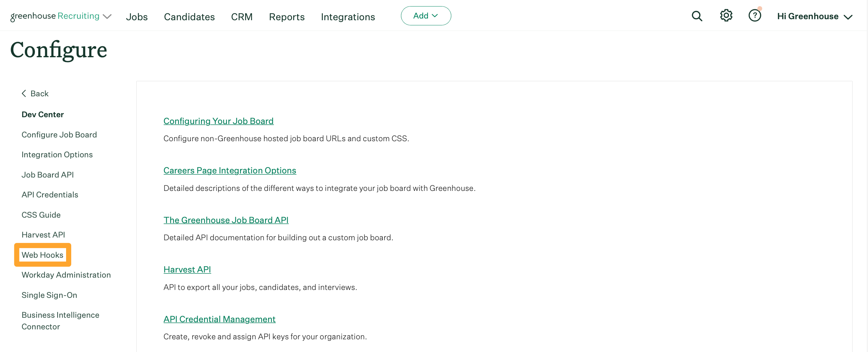868x352 pixels.
Task: Expand the Hi Greenhouse user menu
Action: [x=815, y=16]
